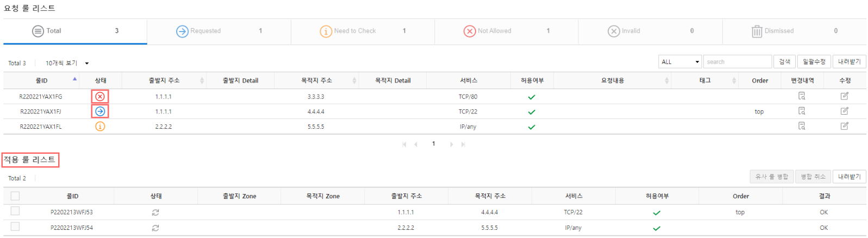
Task: Sort by 태그 column header
Action: point(705,80)
